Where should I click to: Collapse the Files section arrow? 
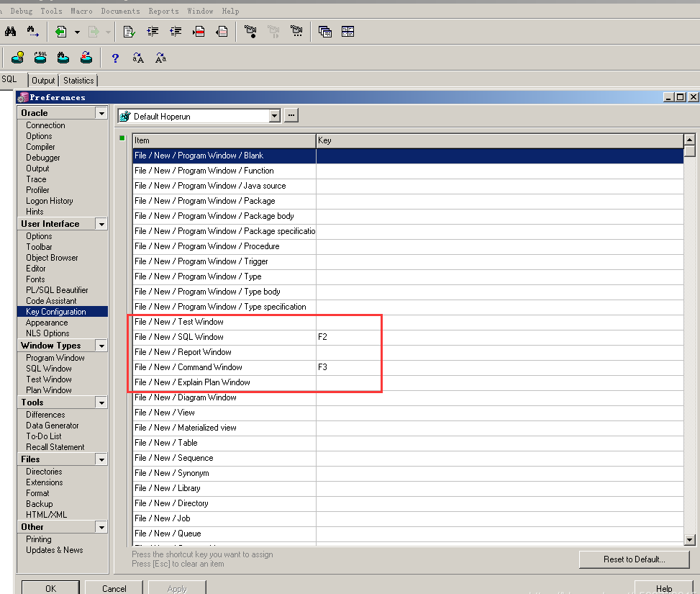coord(101,459)
